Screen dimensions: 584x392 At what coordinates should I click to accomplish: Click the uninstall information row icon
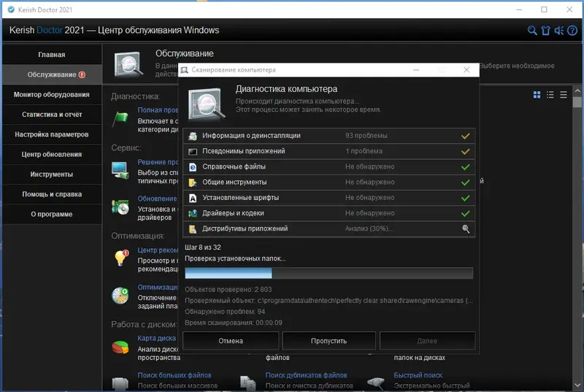[x=193, y=136]
